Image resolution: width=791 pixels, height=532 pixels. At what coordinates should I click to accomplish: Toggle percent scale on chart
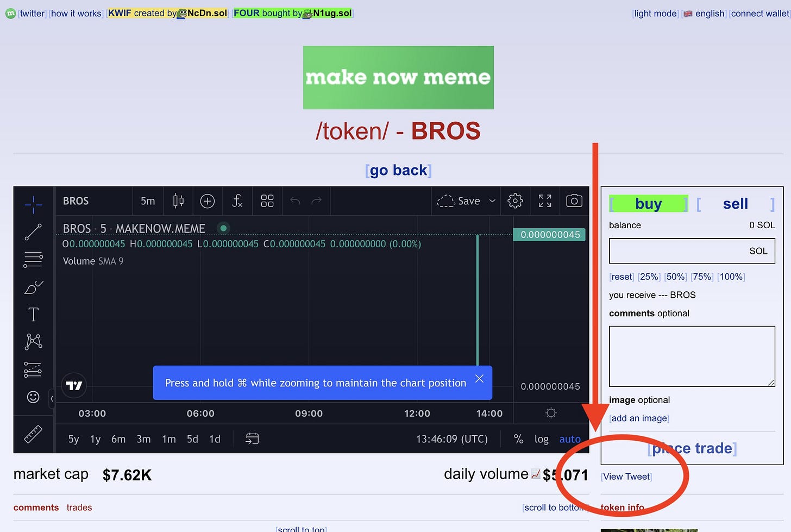click(519, 439)
